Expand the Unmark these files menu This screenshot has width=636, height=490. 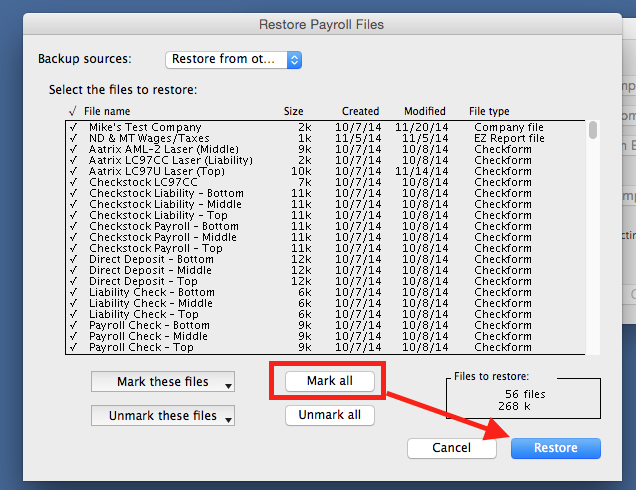(164, 416)
